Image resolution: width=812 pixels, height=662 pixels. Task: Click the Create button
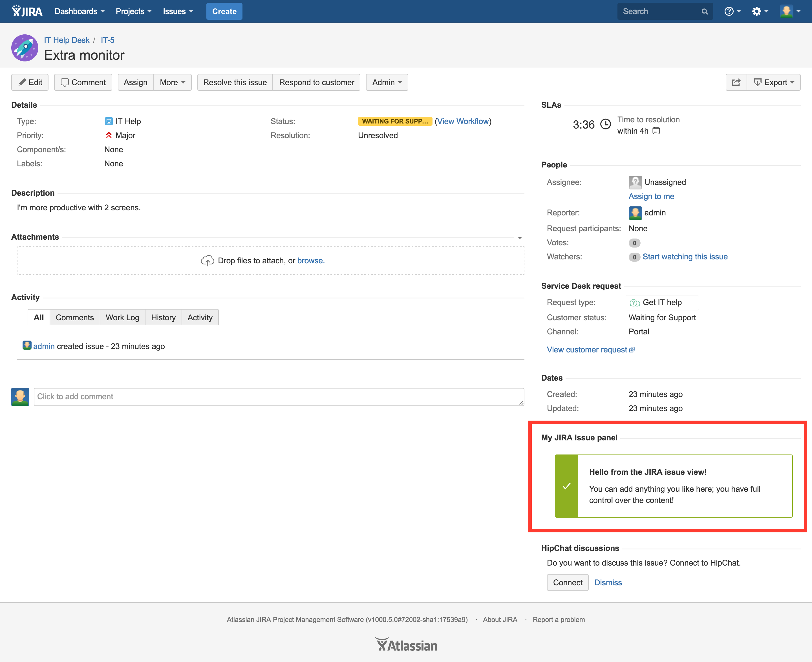(224, 12)
